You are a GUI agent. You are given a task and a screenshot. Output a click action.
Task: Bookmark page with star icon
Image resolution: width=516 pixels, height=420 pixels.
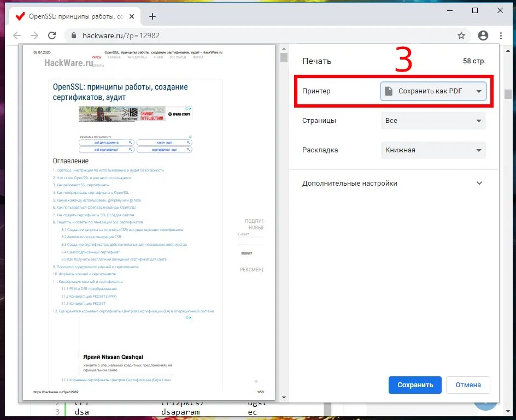pos(461,36)
